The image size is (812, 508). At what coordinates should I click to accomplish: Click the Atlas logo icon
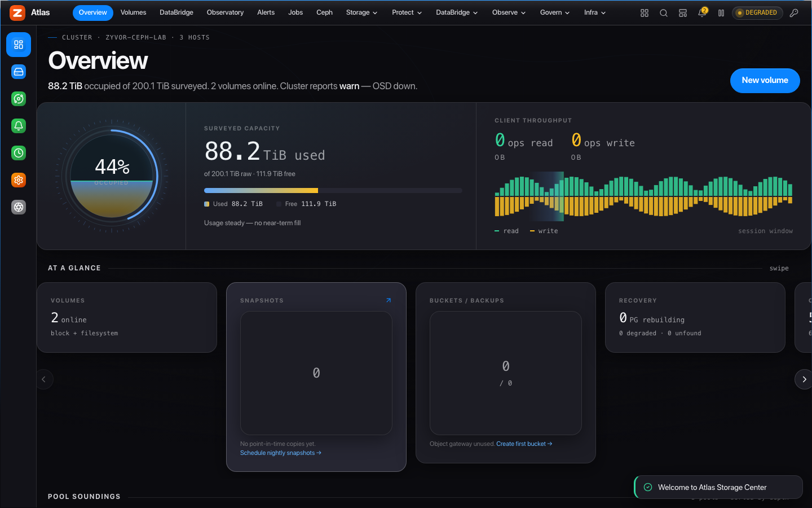pos(17,12)
